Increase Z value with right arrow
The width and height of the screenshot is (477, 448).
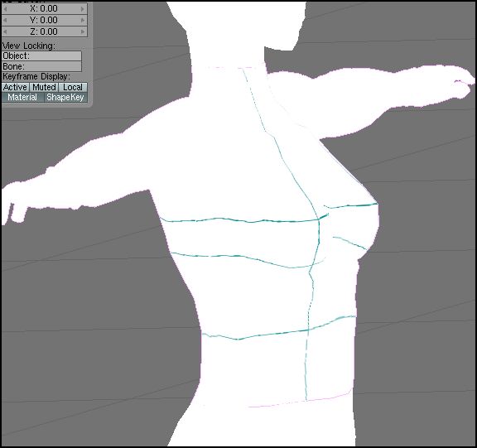(83, 31)
